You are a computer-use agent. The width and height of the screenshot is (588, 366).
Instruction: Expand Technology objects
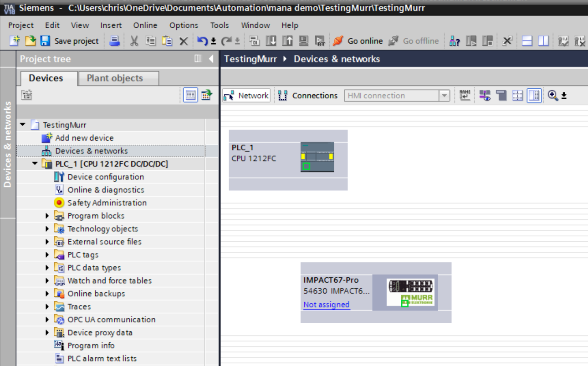click(47, 229)
